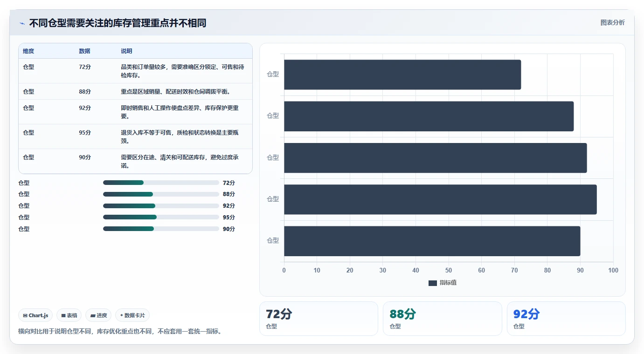This screenshot has width=644, height=354.
Task: Toggle the 指标值 legend label in the chart
Action: tap(448, 283)
